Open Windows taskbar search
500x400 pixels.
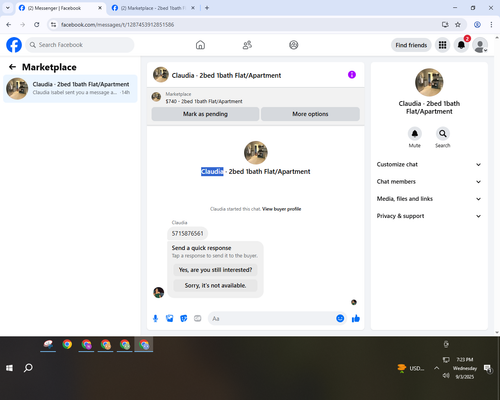click(x=28, y=368)
